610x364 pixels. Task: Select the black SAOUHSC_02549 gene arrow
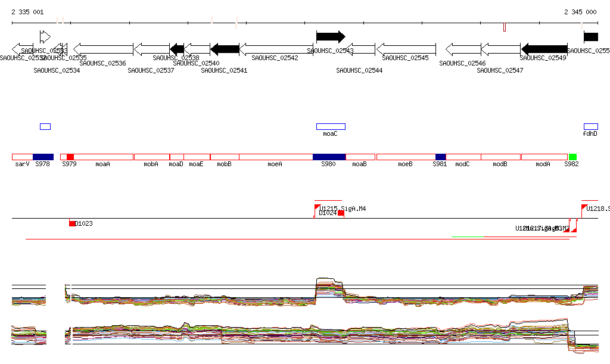(544, 49)
